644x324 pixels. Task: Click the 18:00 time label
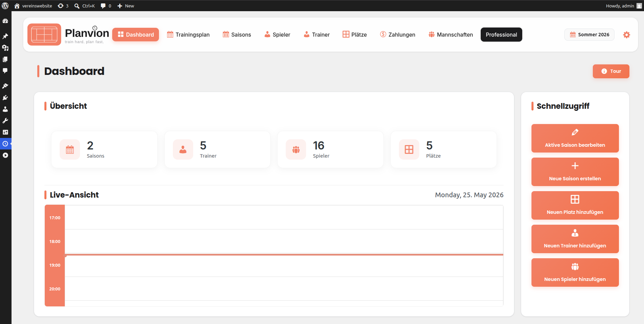point(55,241)
